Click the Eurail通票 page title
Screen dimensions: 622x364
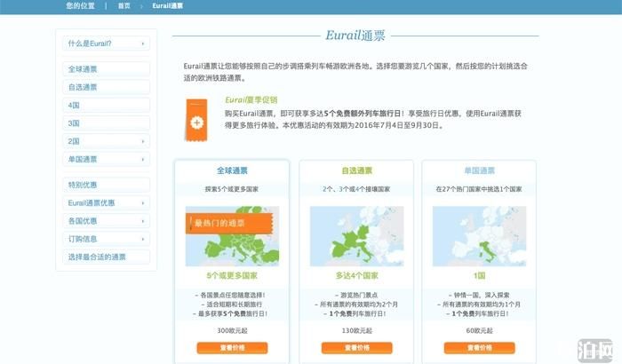point(355,36)
